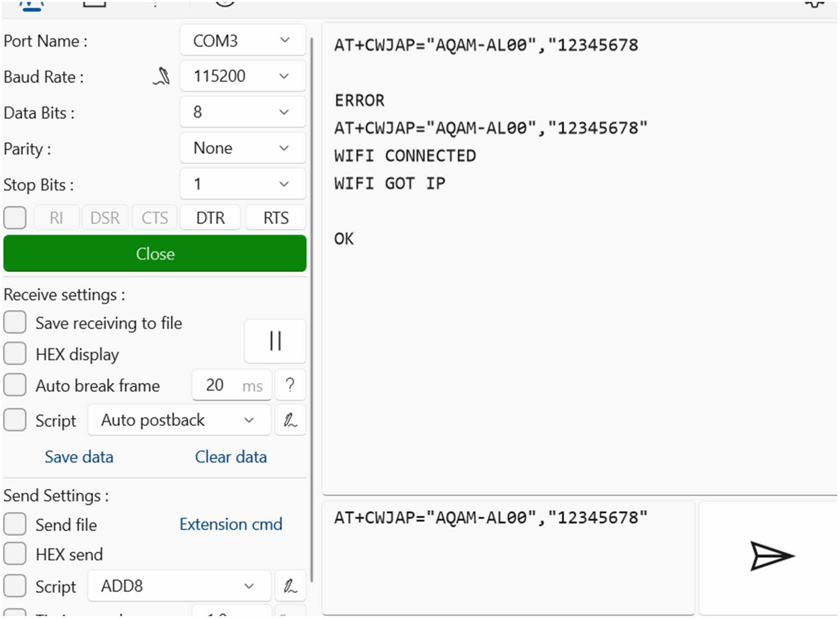Click the auto break frame help question mark
Image resolution: width=840 pixels, height=619 pixels.
click(290, 385)
